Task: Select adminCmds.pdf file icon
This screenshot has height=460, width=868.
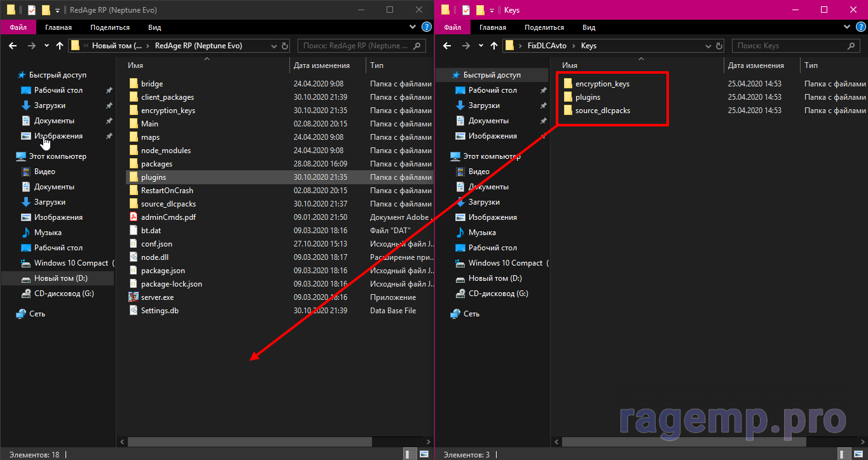Action: (134, 217)
